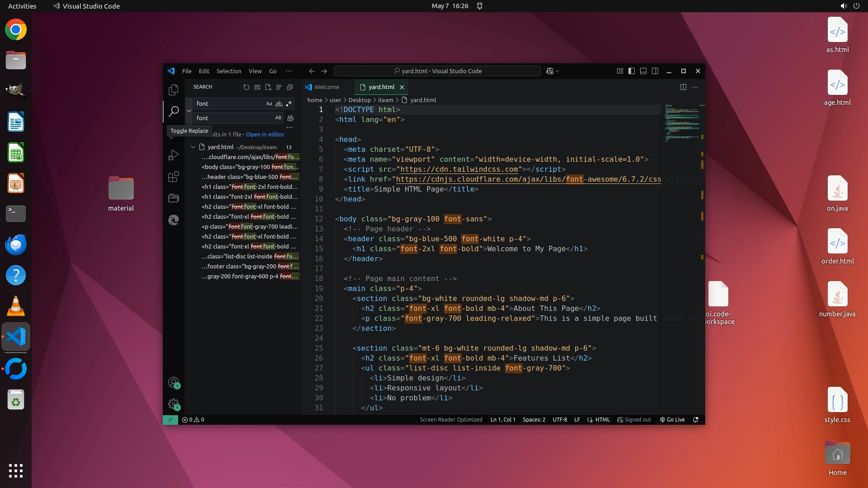Toggle Match Case in search field
The image size is (868, 488).
point(269,103)
